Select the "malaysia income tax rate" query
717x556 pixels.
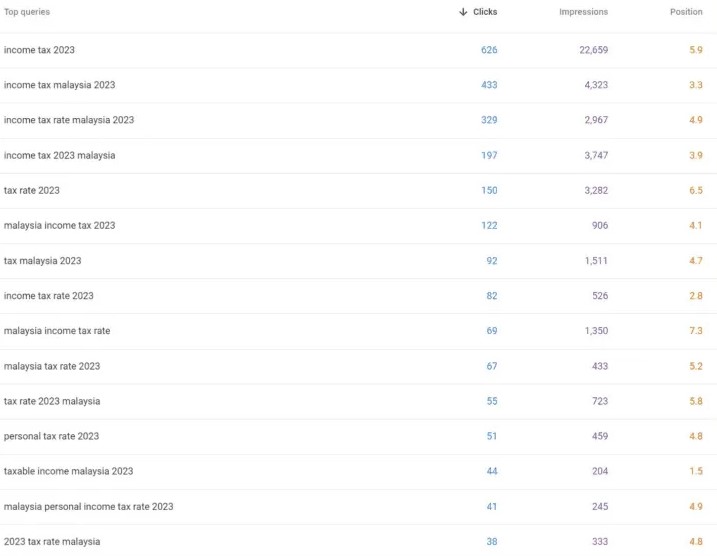tap(57, 331)
